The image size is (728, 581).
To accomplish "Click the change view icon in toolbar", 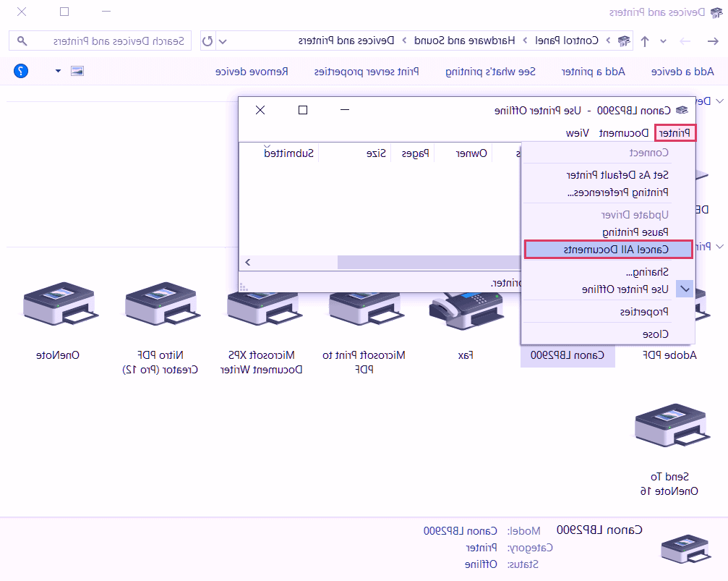I will [x=77, y=71].
